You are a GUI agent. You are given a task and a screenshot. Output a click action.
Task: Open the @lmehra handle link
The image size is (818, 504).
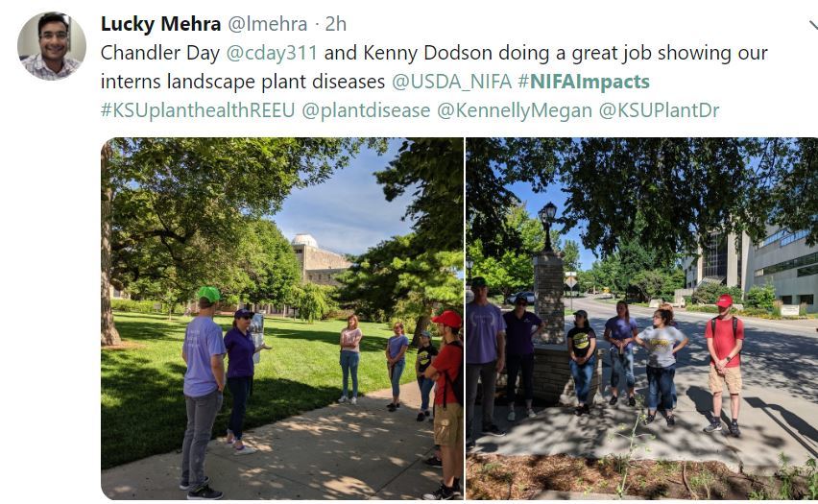(267, 24)
